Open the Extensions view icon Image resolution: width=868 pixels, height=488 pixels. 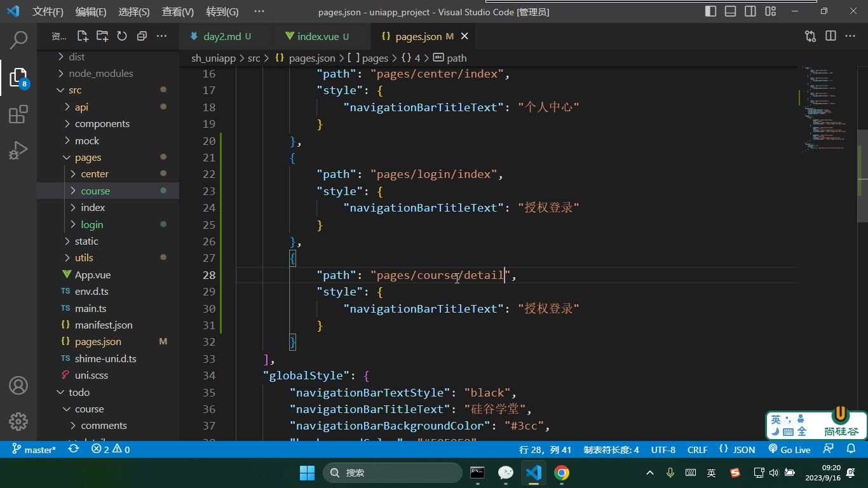(x=18, y=114)
